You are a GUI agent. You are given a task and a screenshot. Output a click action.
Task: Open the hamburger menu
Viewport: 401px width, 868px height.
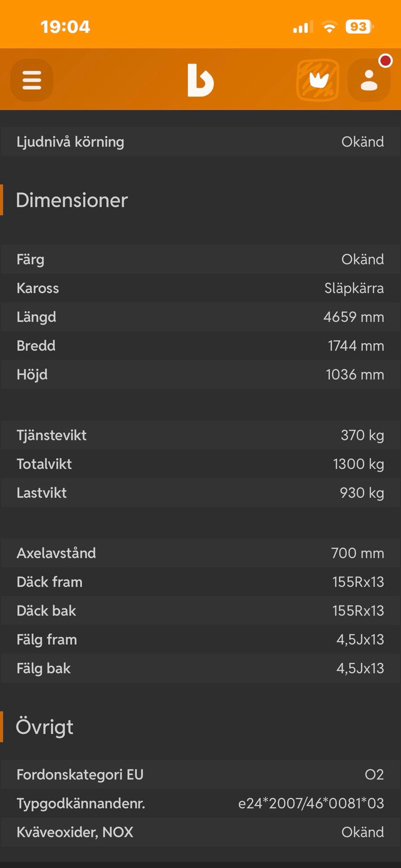point(32,80)
